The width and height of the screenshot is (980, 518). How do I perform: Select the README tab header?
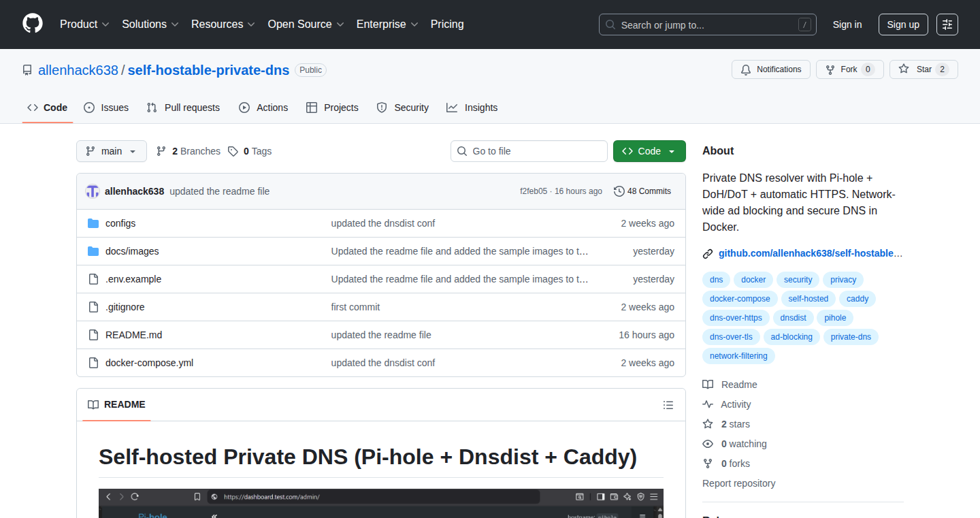point(116,404)
